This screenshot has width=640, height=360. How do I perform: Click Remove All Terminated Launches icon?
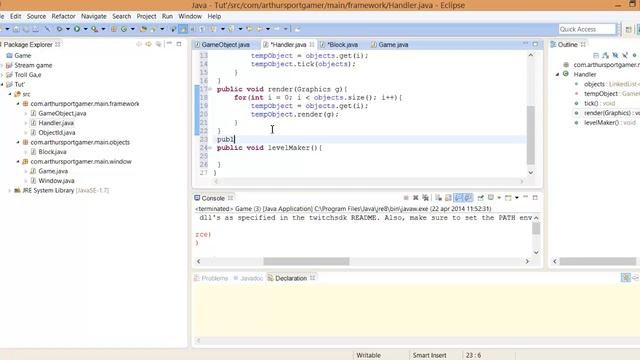tap(425, 198)
